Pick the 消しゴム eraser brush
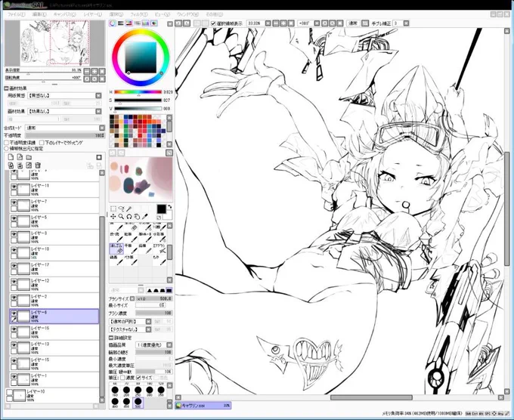The height and width of the screenshot is (420, 514). point(116,249)
